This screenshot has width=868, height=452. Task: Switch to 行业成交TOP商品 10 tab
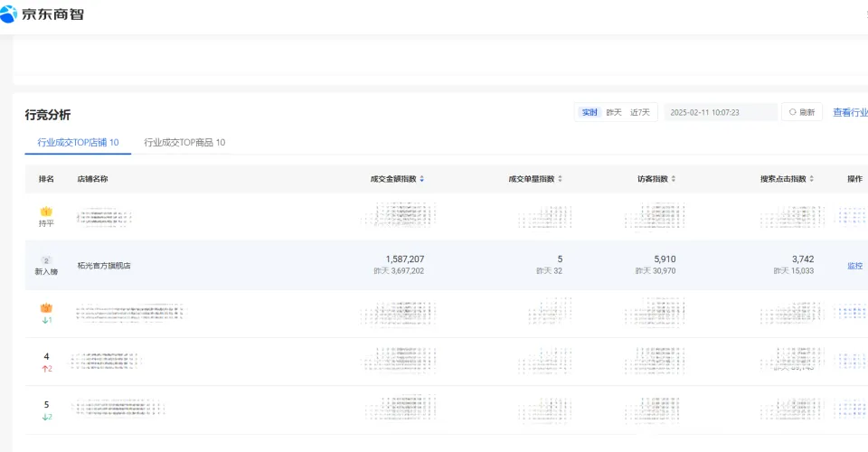click(184, 142)
